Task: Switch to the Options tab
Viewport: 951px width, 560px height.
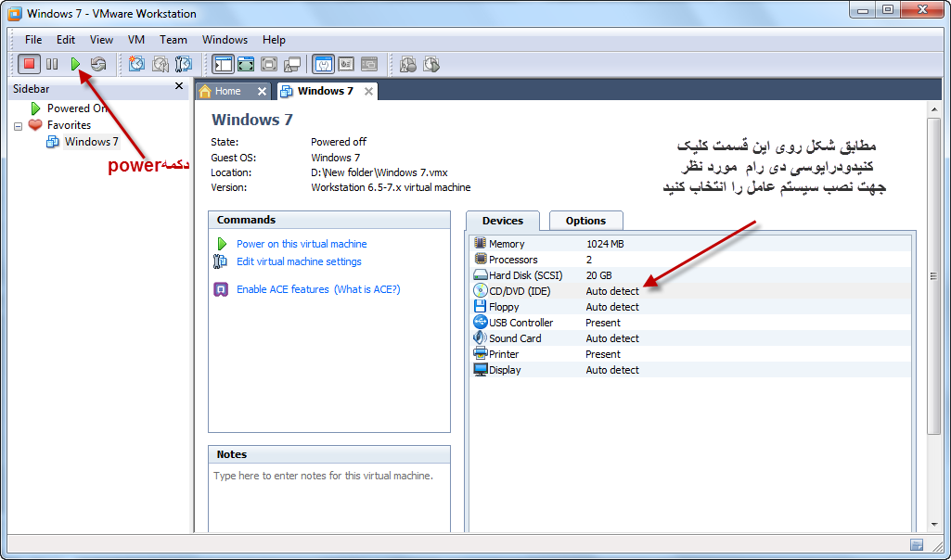Action: coord(585,221)
